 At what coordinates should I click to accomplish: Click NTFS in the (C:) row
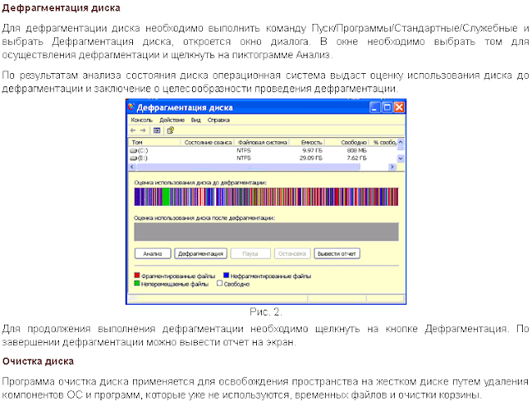pyautogui.click(x=244, y=150)
